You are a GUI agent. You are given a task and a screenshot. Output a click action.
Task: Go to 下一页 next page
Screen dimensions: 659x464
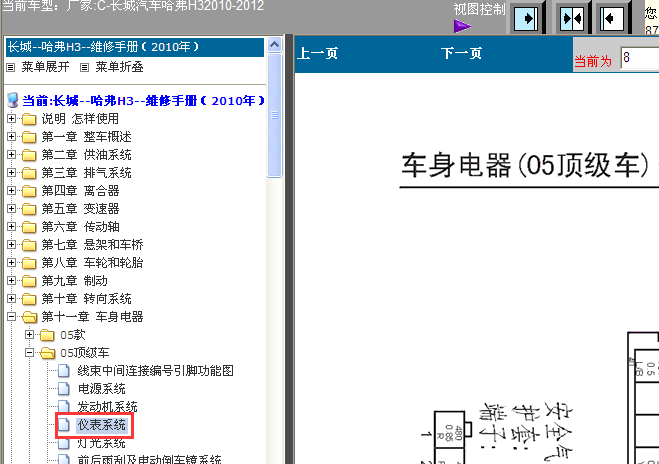click(461, 53)
